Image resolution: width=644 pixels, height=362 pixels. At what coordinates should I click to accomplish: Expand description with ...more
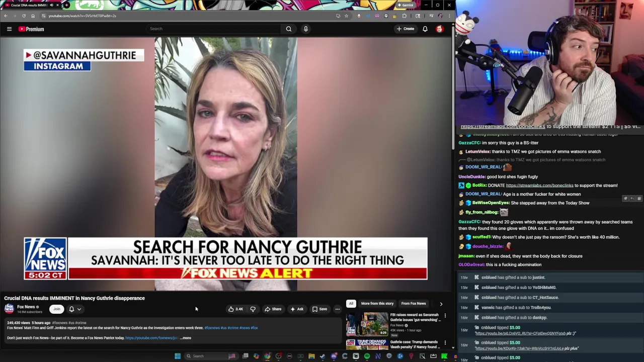pos(186,338)
